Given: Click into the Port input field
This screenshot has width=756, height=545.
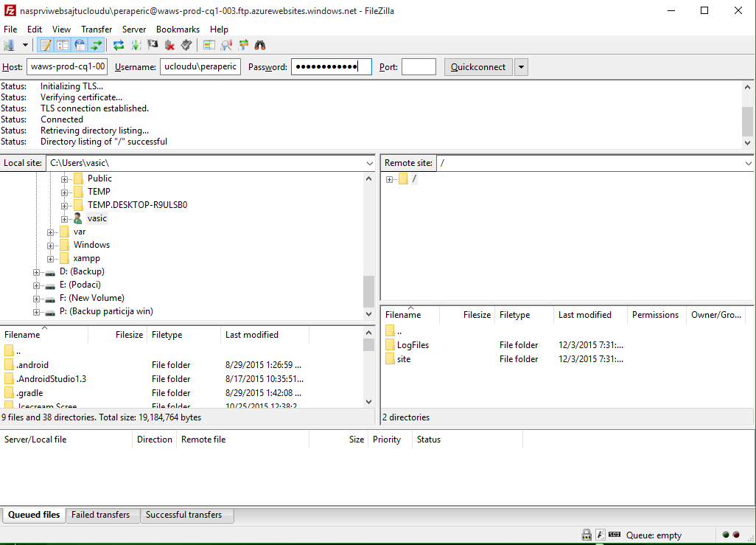Looking at the screenshot, I should [x=419, y=67].
